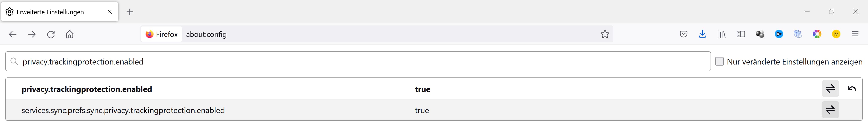Open the blue IQ extension
This screenshot has width=868, height=129.
click(779, 34)
